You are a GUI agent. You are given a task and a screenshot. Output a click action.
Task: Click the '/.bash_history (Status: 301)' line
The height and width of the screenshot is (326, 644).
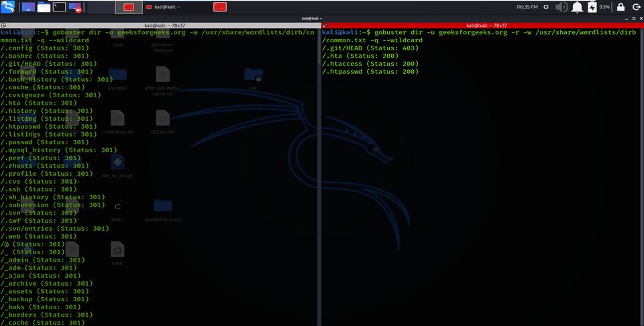(x=56, y=80)
